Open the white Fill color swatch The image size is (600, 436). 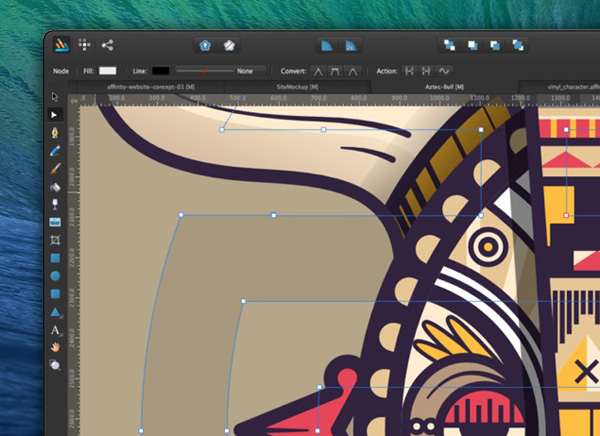(108, 71)
